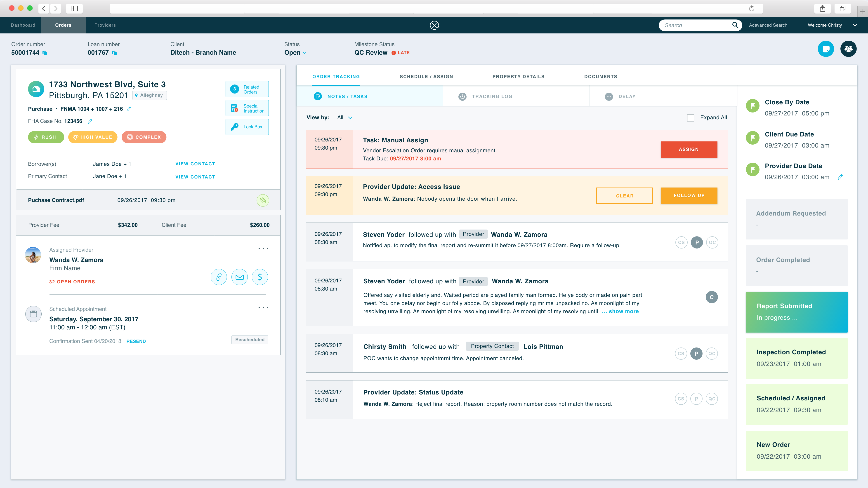Click the email provider envelope icon
868x488 pixels.
(x=239, y=277)
